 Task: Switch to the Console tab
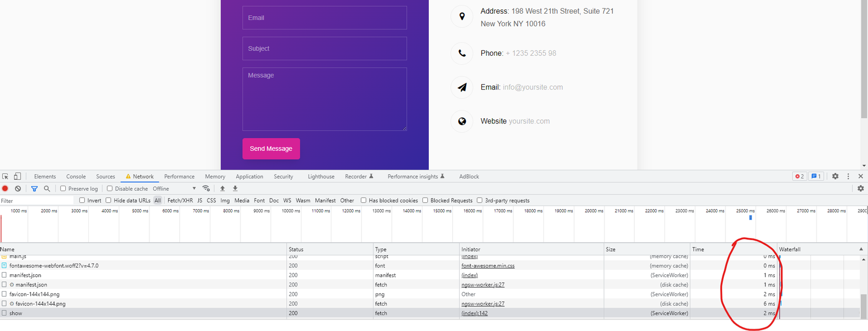[76, 177]
